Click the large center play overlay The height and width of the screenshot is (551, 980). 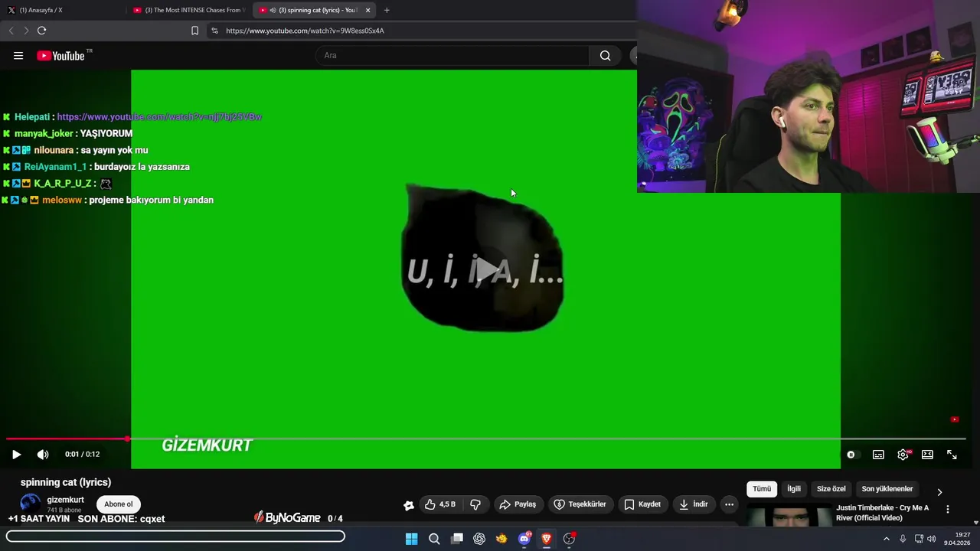(x=486, y=269)
